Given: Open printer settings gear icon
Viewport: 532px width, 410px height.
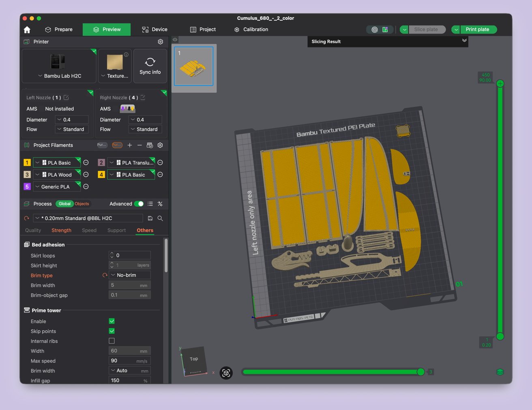Looking at the screenshot, I should pos(160,42).
